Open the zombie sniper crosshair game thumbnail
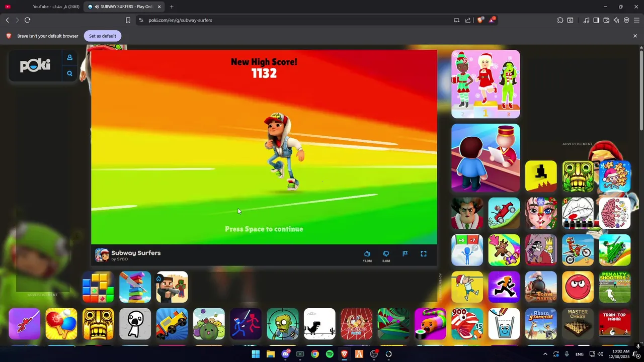Image resolution: width=644 pixels, height=362 pixels. (x=283, y=324)
